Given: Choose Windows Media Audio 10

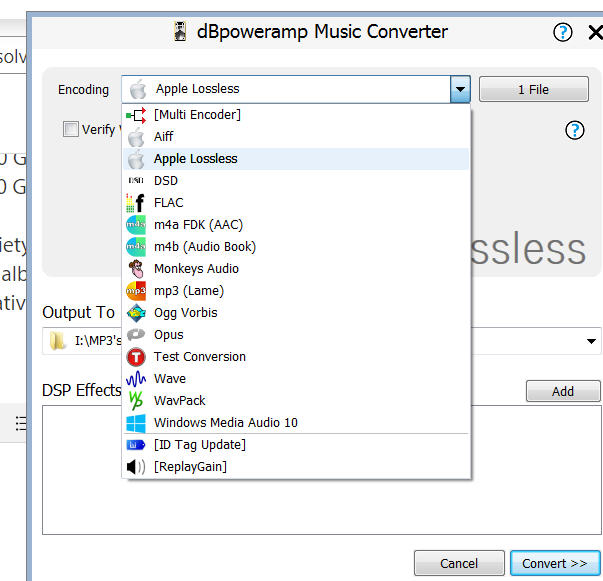Looking at the screenshot, I should (x=297, y=423).
